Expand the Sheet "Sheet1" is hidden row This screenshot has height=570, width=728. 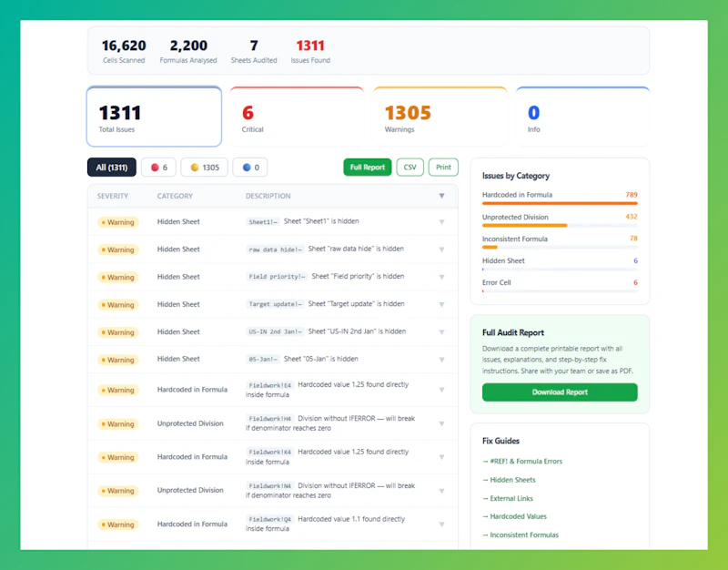441,222
